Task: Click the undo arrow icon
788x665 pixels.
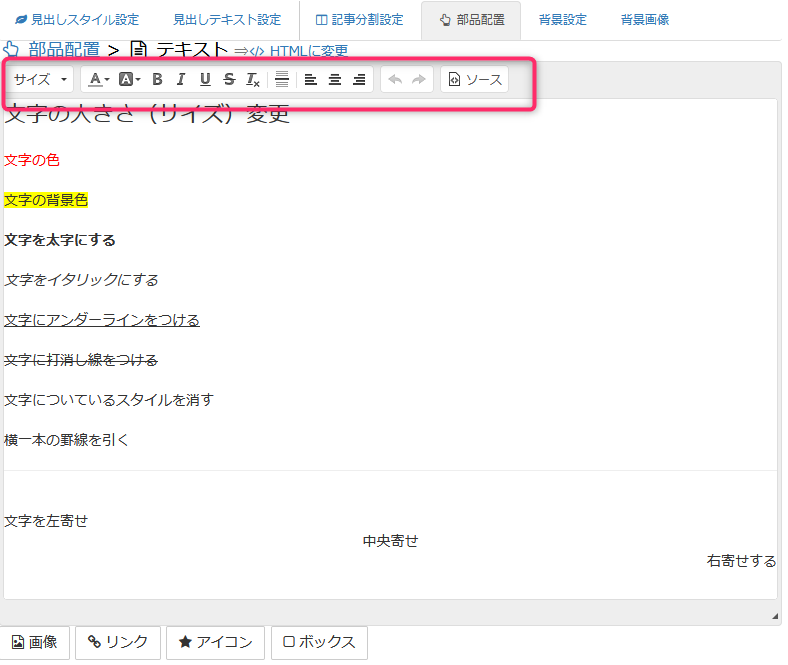Action: 395,80
